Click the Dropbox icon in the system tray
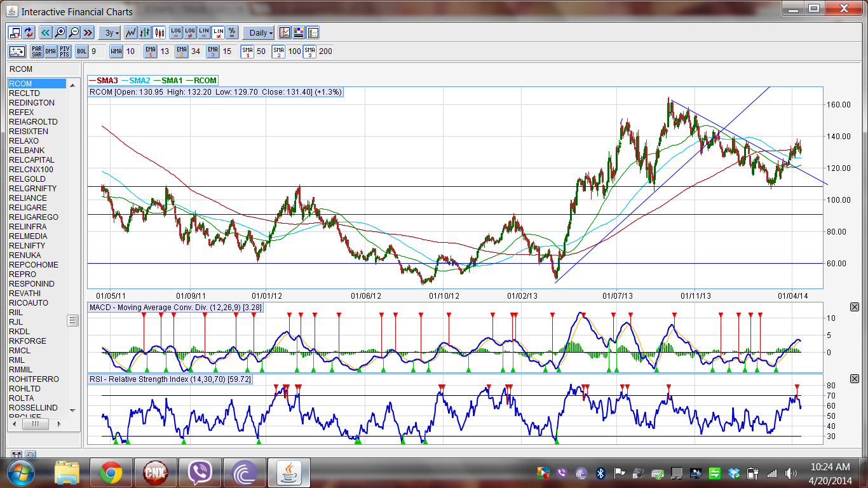 (x=735, y=473)
